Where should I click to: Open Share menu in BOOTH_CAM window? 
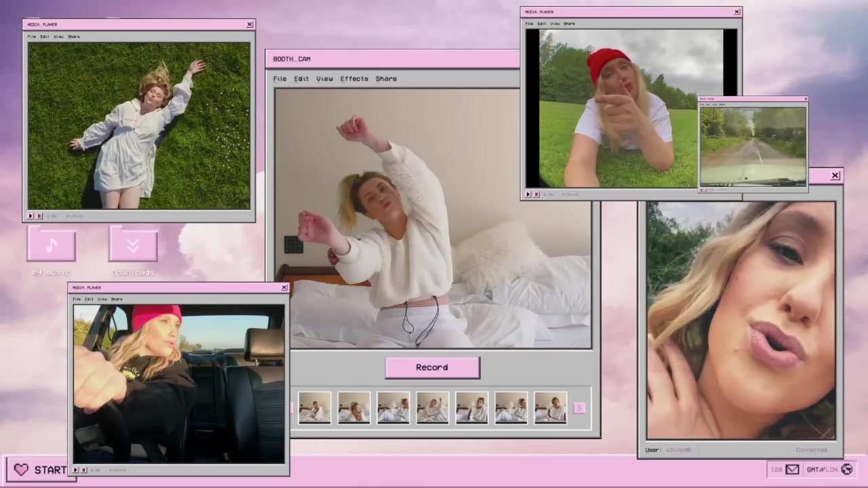pyautogui.click(x=386, y=79)
